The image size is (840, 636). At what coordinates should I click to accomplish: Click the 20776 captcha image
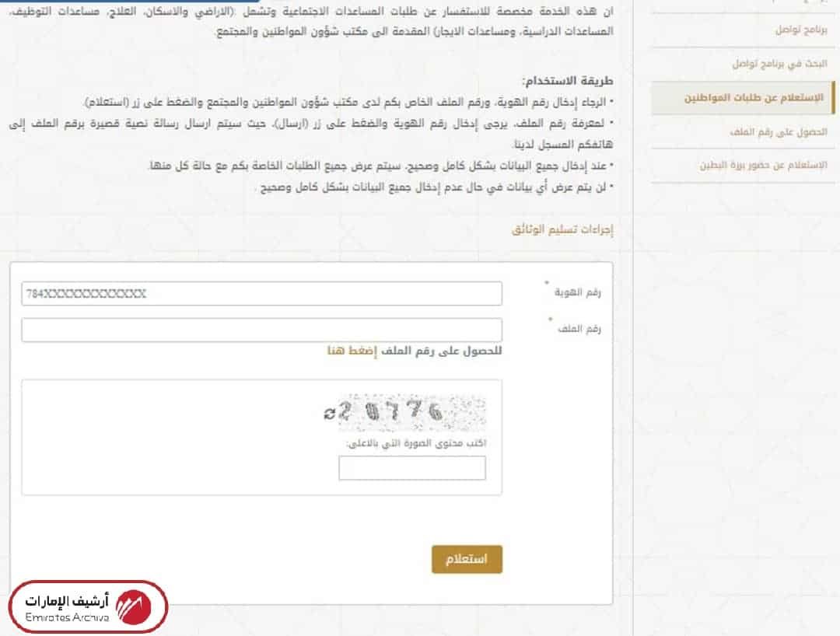coord(412,412)
